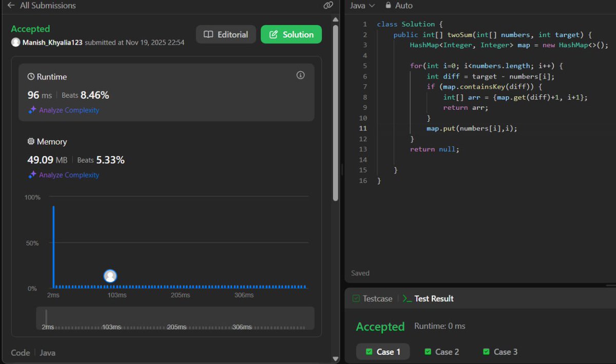Viewport: 616px width, 364px height.
Task: Select the Runtime clock icon
Action: [x=31, y=76]
